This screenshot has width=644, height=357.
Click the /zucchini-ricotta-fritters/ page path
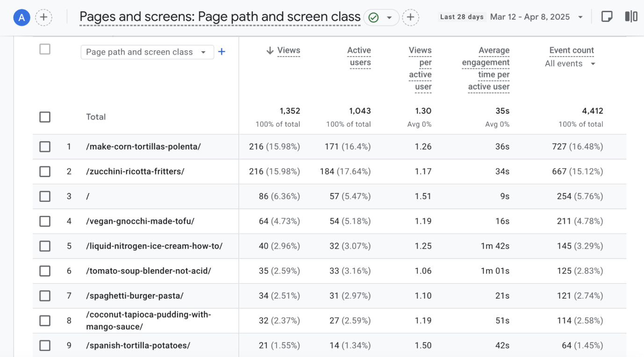pyautogui.click(x=135, y=171)
